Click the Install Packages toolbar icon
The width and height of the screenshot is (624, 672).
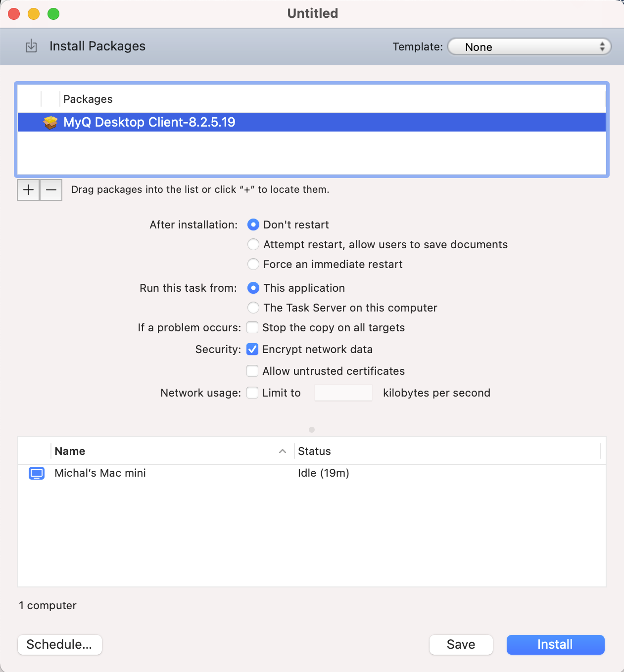31,46
